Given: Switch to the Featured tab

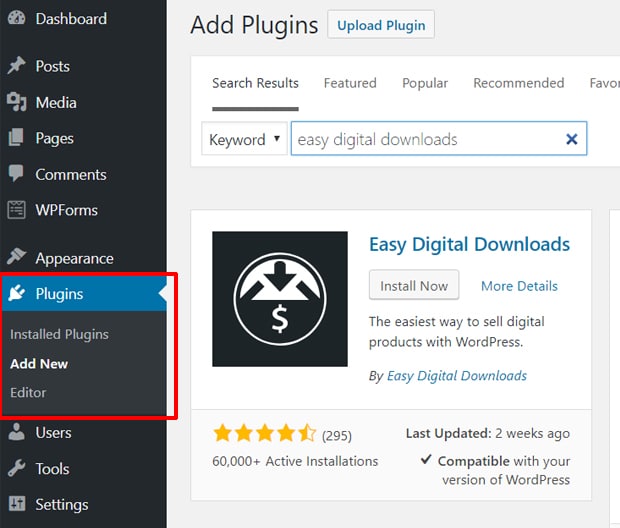Looking at the screenshot, I should click(350, 83).
